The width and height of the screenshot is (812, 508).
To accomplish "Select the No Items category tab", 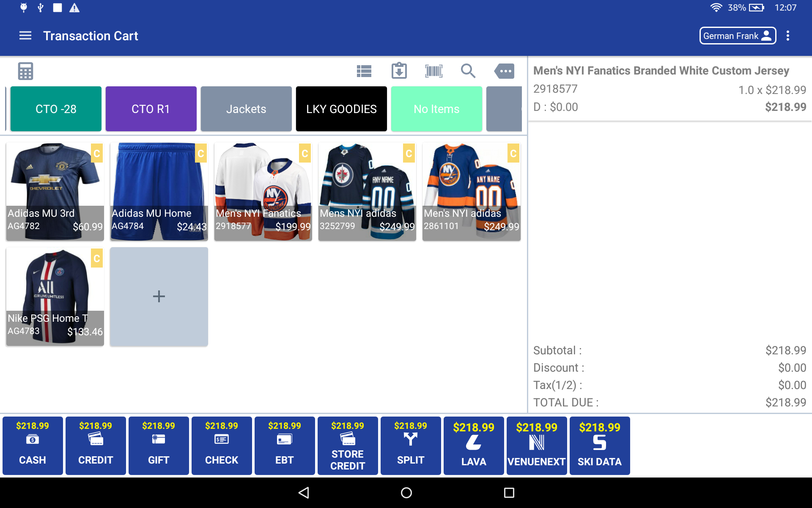I will tap(436, 109).
